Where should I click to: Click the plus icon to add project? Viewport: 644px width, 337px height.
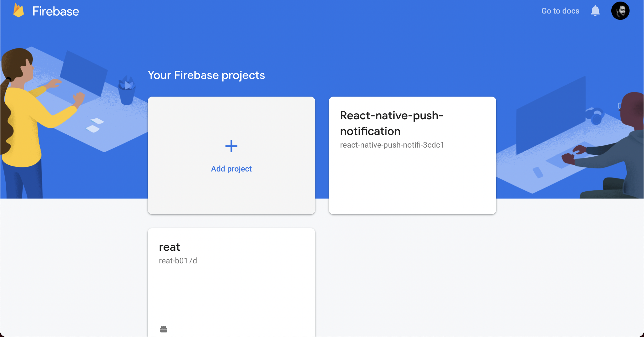coord(231,146)
